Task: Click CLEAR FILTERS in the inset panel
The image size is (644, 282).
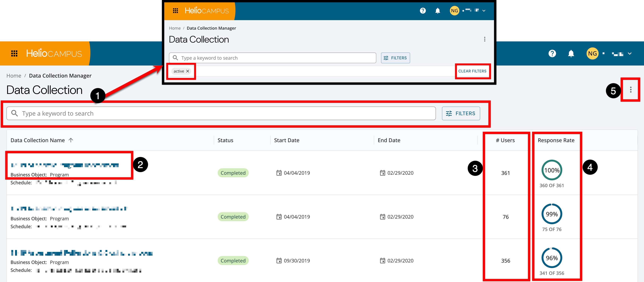Action: pyautogui.click(x=472, y=71)
